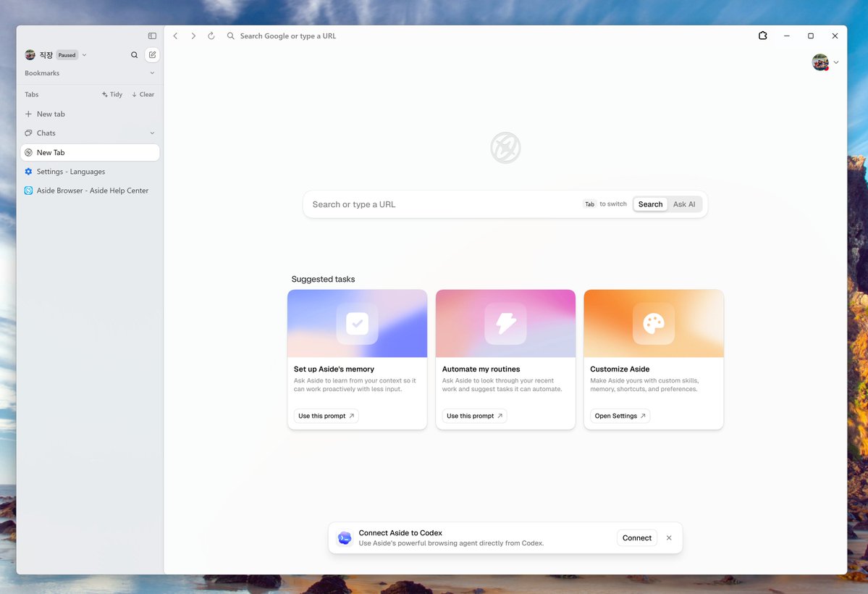Click Clear tabs button
868x594 pixels.
click(x=143, y=94)
